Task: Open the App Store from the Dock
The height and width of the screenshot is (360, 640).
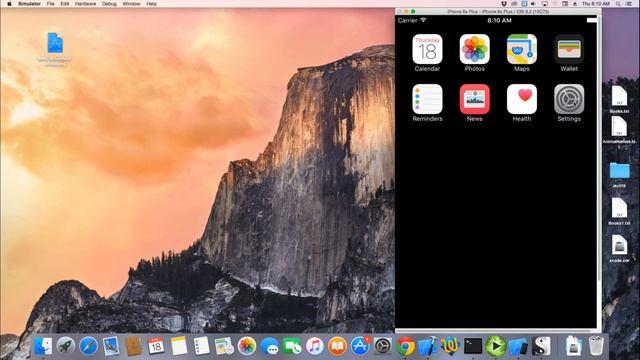Action: (x=360, y=346)
